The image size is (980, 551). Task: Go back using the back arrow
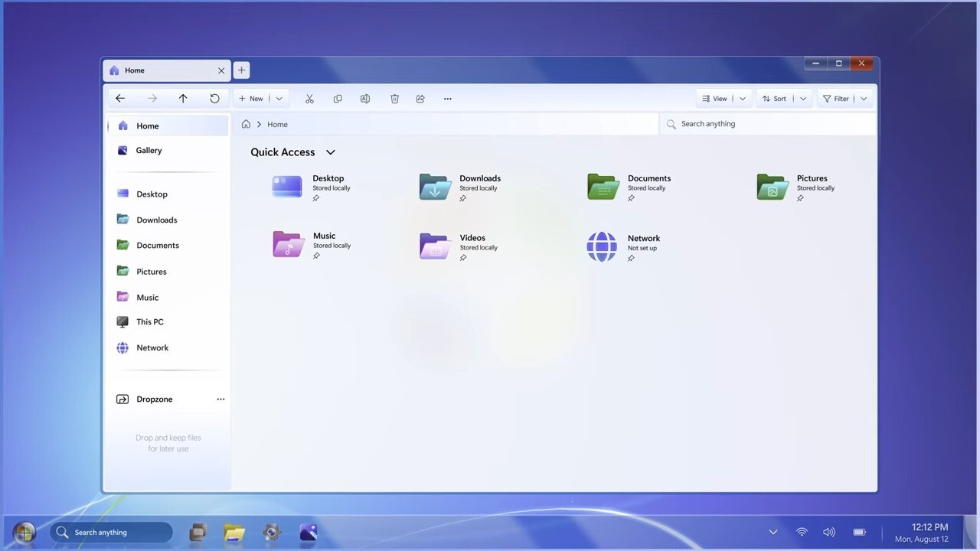click(x=120, y=99)
